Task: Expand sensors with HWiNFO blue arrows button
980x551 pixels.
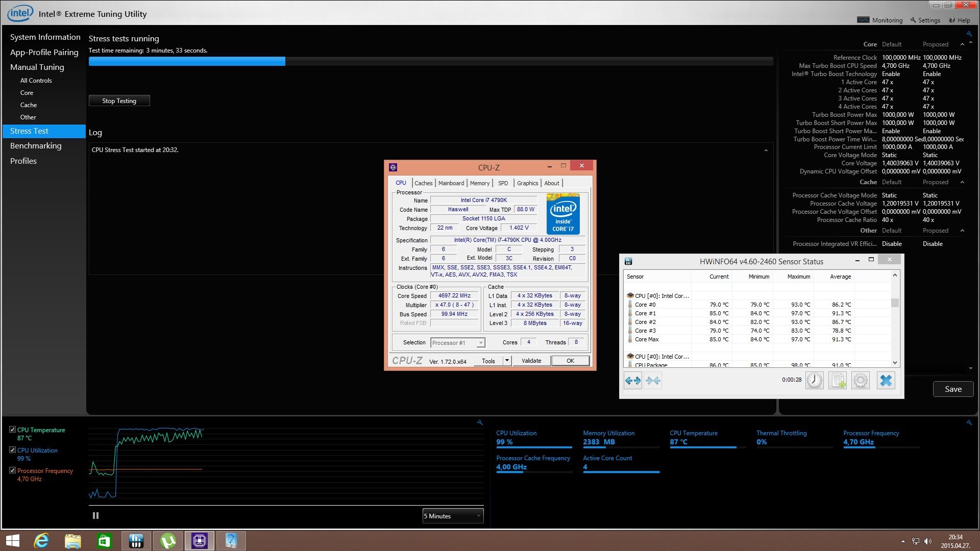Action: pos(633,381)
